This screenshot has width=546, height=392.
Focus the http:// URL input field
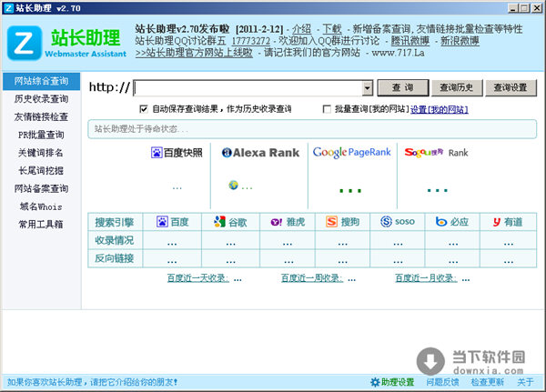248,88
